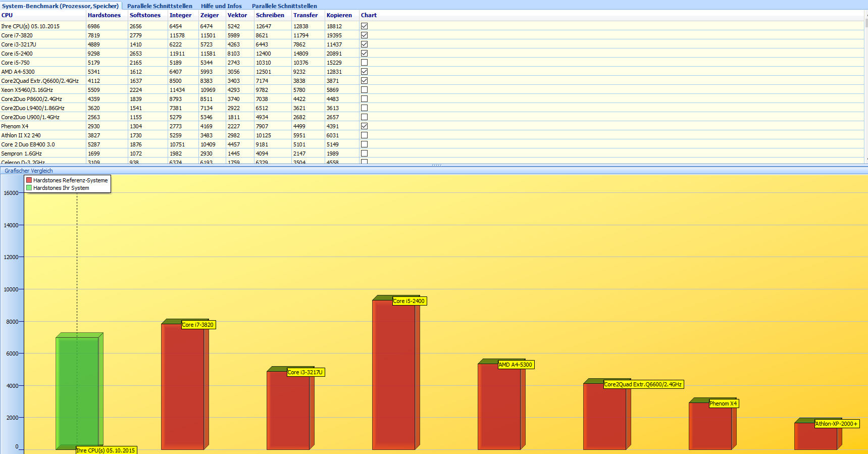Click the Core2Quad Extr.Q6600 chart label
The height and width of the screenshot is (454, 868).
[x=643, y=384]
